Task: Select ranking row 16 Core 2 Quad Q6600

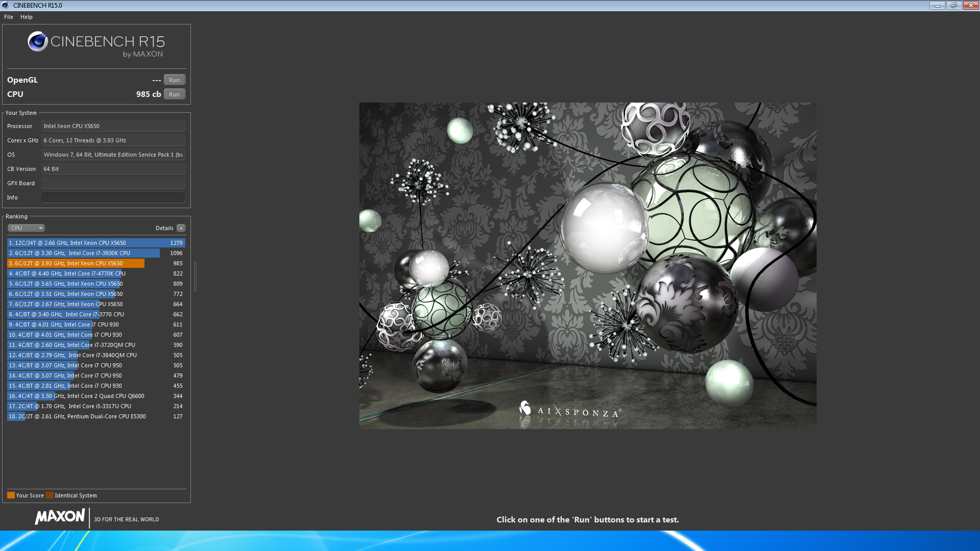Action: point(96,396)
